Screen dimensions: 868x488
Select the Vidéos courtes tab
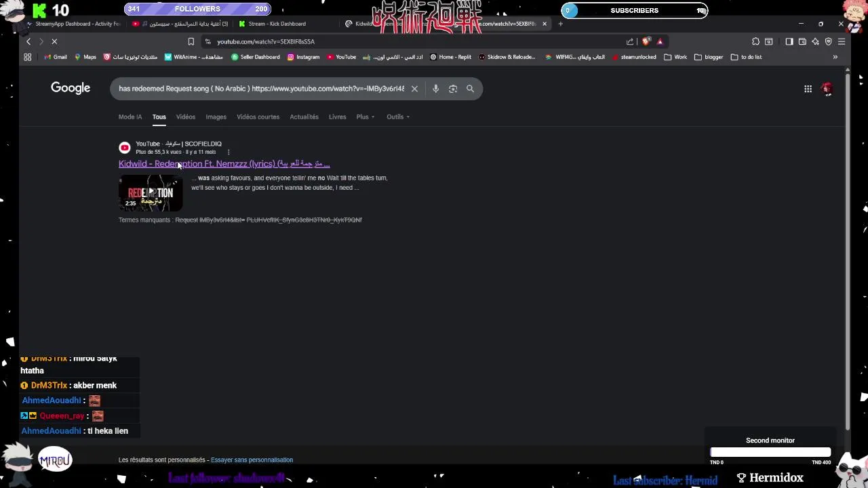click(258, 117)
